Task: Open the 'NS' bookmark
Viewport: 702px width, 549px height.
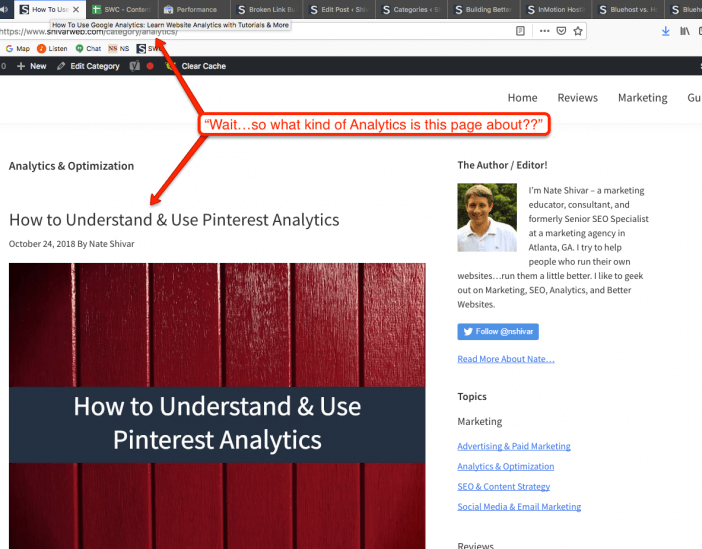Action: coord(119,48)
